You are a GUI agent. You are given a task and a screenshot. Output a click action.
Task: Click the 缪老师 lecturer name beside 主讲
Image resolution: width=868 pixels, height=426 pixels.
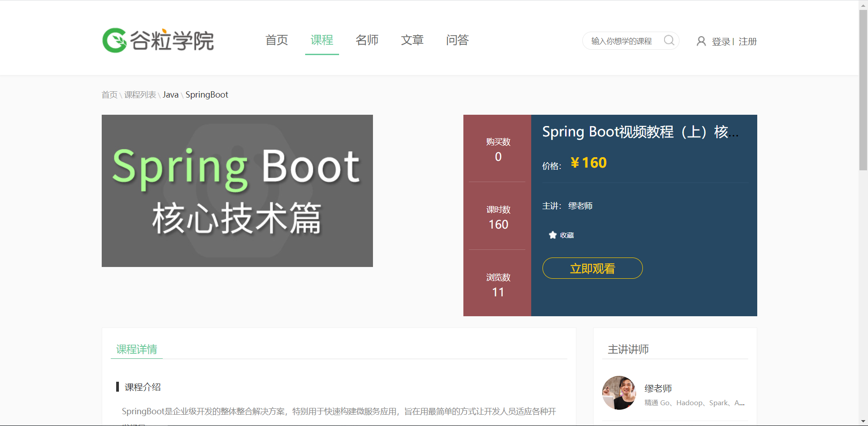click(580, 206)
